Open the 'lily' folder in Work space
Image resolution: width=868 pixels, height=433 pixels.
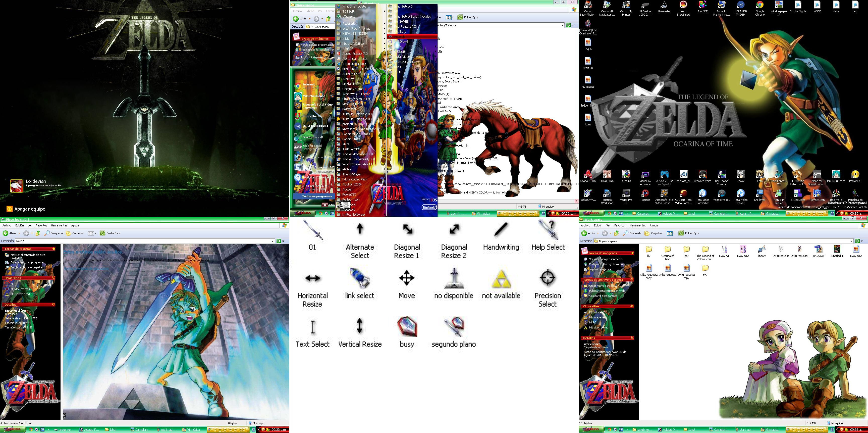[649, 252]
